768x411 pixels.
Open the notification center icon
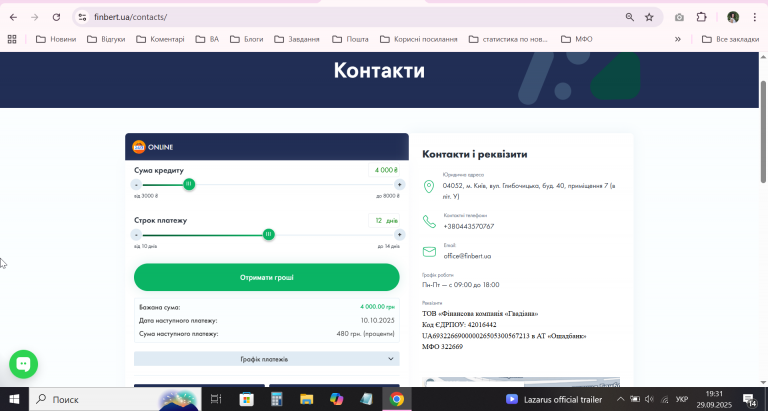pos(749,399)
